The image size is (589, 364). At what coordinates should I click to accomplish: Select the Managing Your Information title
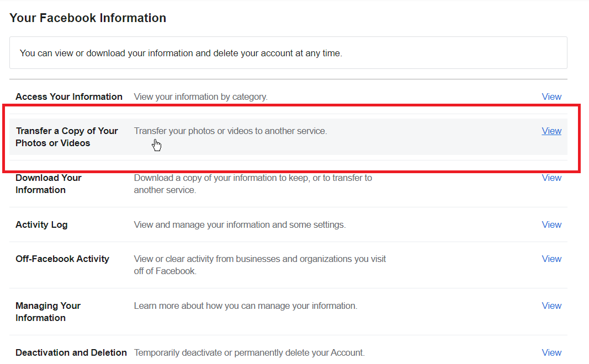click(48, 312)
